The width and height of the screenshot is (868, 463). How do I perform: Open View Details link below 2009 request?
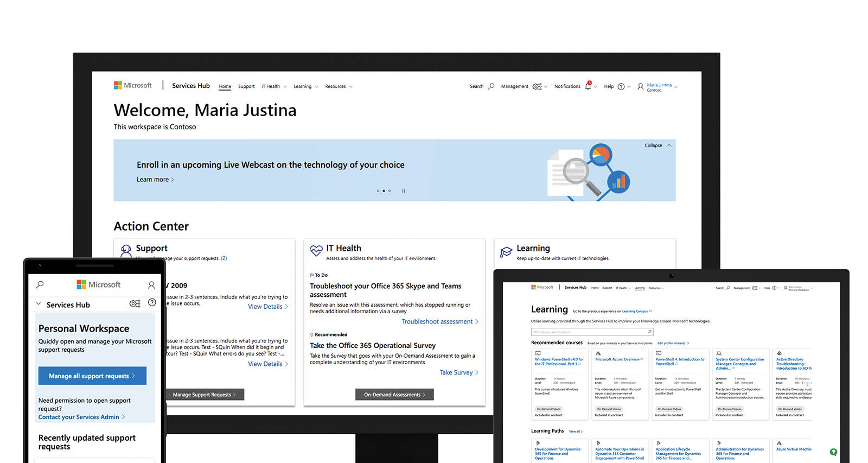click(x=268, y=307)
